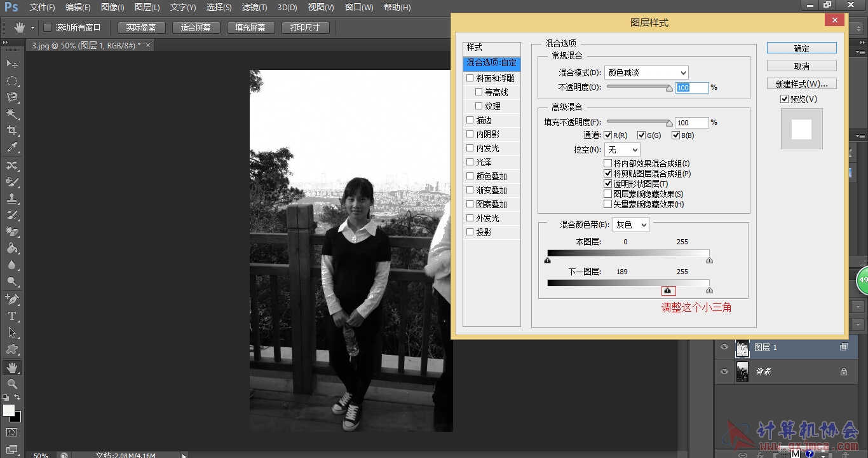Check 将内部效果混合成组(I) option
Image resolution: width=868 pixels, height=458 pixels.
[608, 163]
